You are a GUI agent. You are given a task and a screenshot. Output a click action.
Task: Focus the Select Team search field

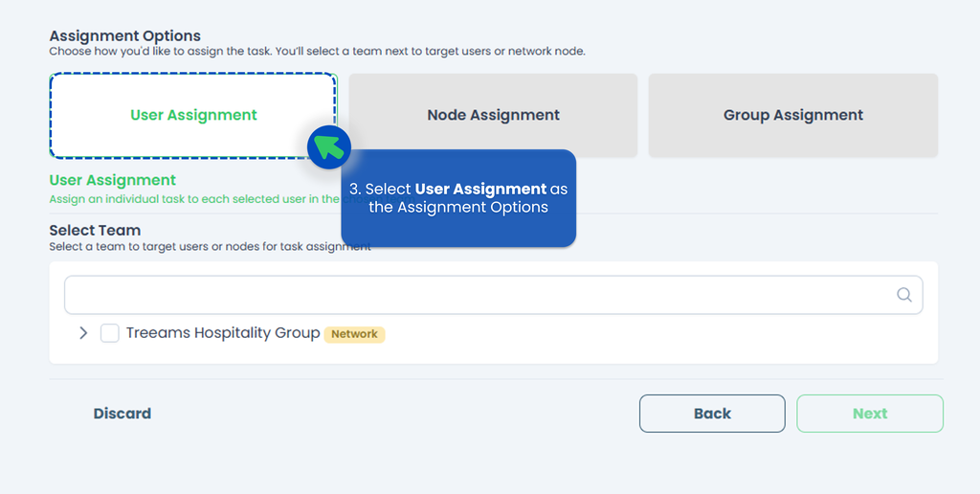(493, 295)
